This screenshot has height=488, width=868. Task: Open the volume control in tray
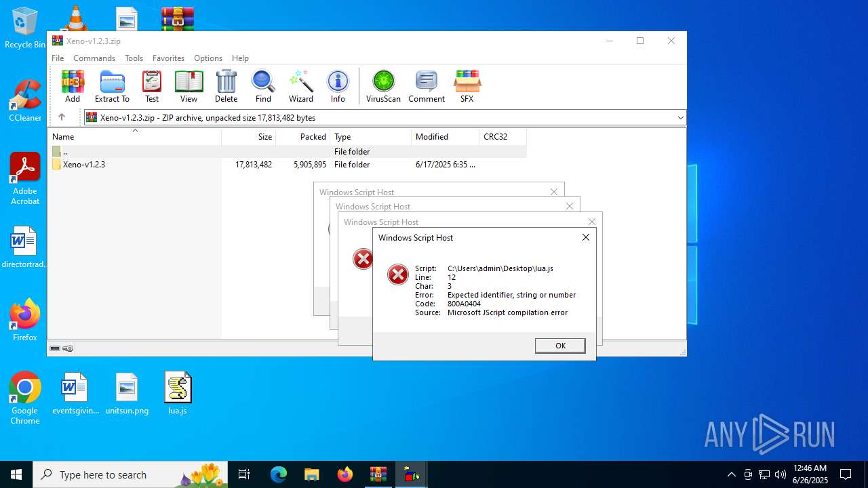pyautogui.click(x=781, y=474)
